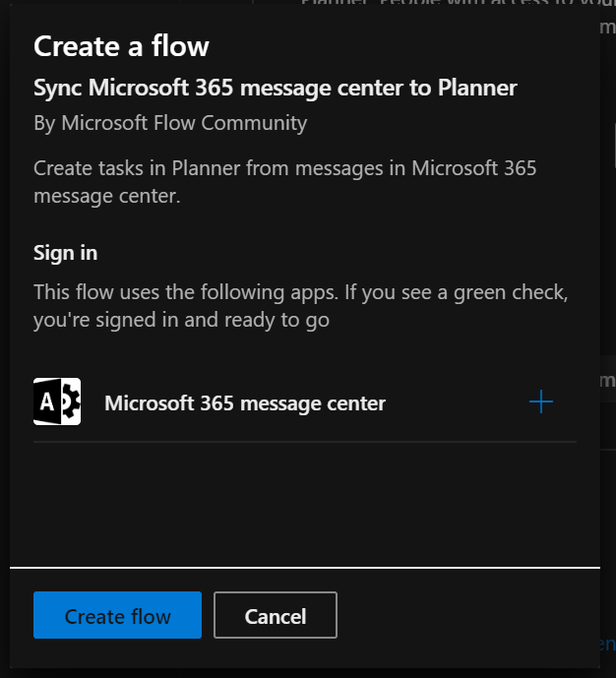Select the Microsoft 365 message center label
This screenshot has width=616, height=678.
[x=245, y=402]
